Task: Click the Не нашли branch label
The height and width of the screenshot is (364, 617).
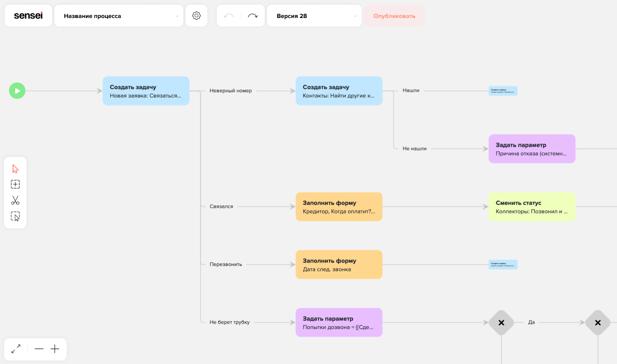Action: pos(414,149)
